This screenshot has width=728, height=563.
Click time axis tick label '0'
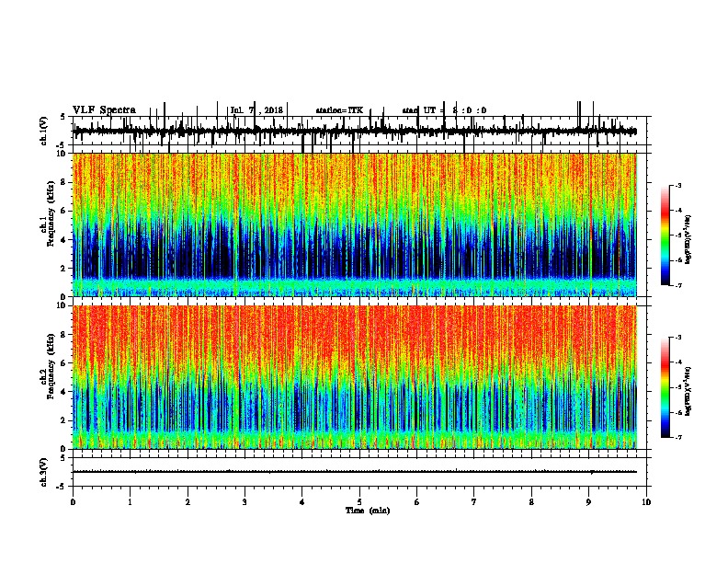coord(73,502)
